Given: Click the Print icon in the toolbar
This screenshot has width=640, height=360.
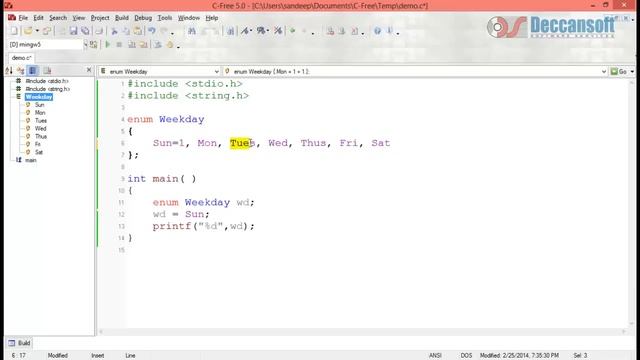Looking at the screenshot, I should tap(98, 31).
